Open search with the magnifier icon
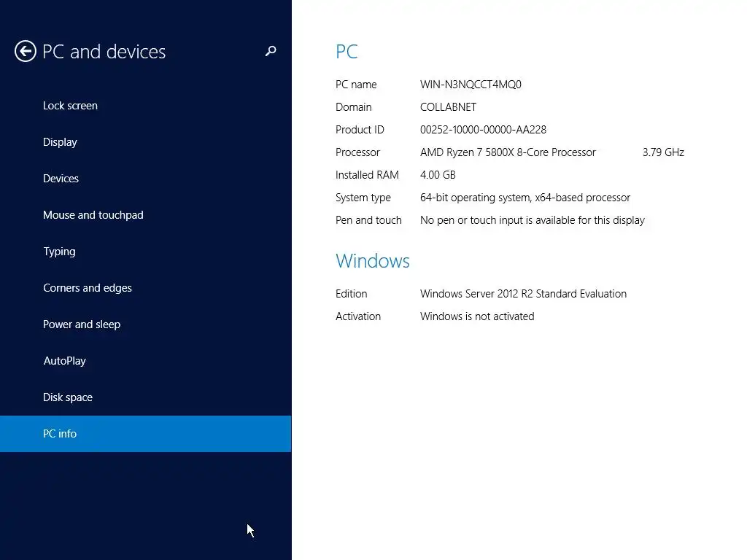 coord(271,51)
